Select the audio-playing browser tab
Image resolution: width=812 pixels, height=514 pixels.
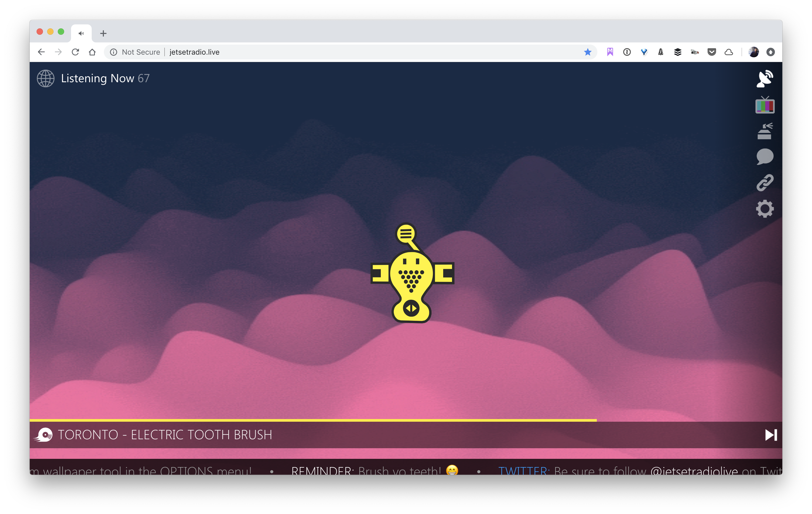tap(81, 33)
